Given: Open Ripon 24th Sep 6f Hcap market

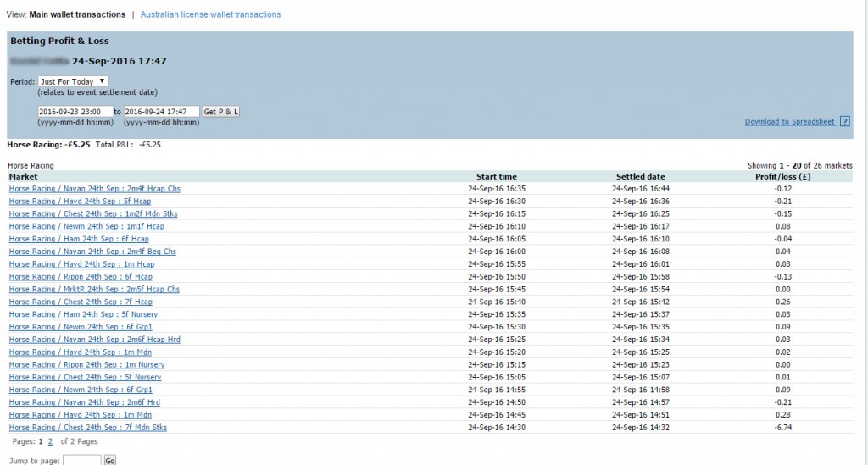Looking at the screenshot, I should [81, 277].
